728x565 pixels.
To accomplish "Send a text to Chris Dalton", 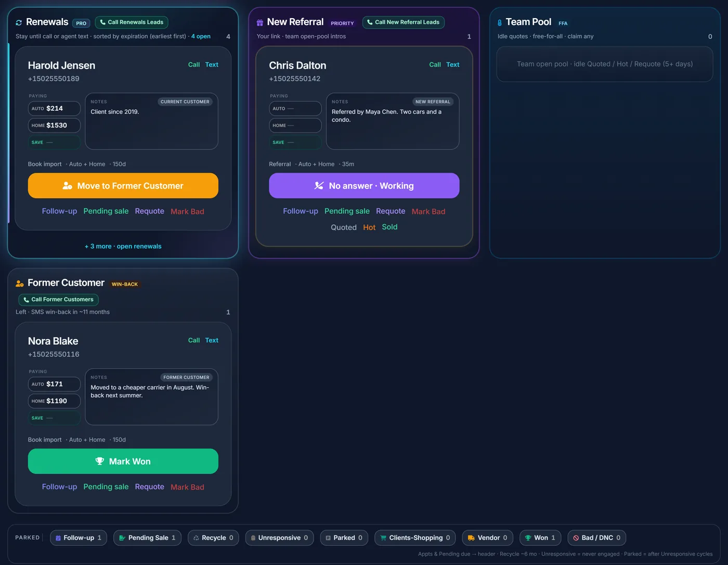I will coord(453,65).
